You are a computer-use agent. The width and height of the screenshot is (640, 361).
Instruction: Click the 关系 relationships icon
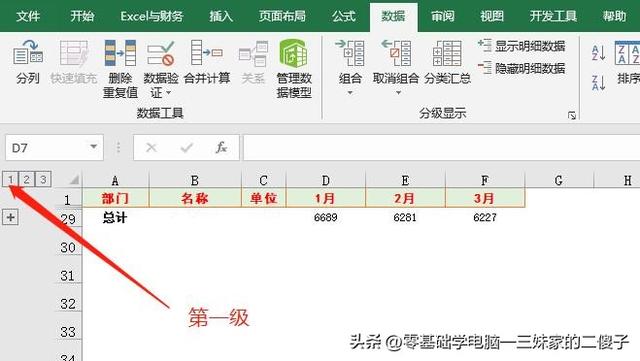[253, 53]
